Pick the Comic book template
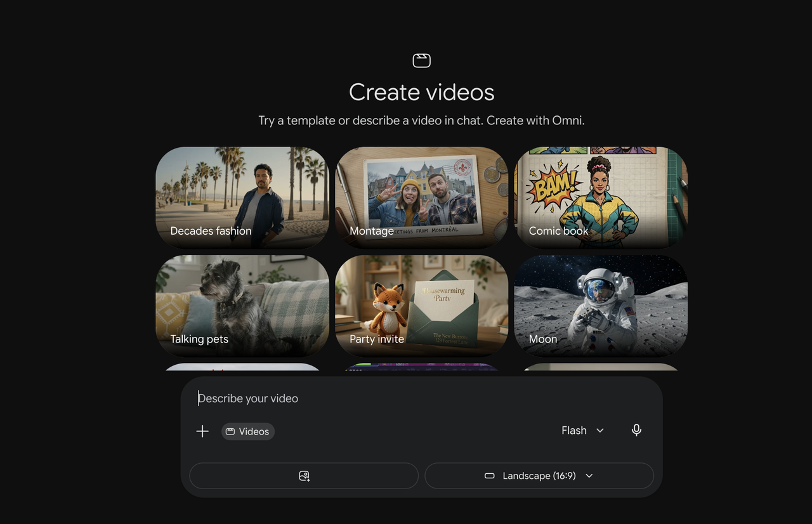Image resolution: width=812 pixels, height=524 pixels. pos(601,198)
